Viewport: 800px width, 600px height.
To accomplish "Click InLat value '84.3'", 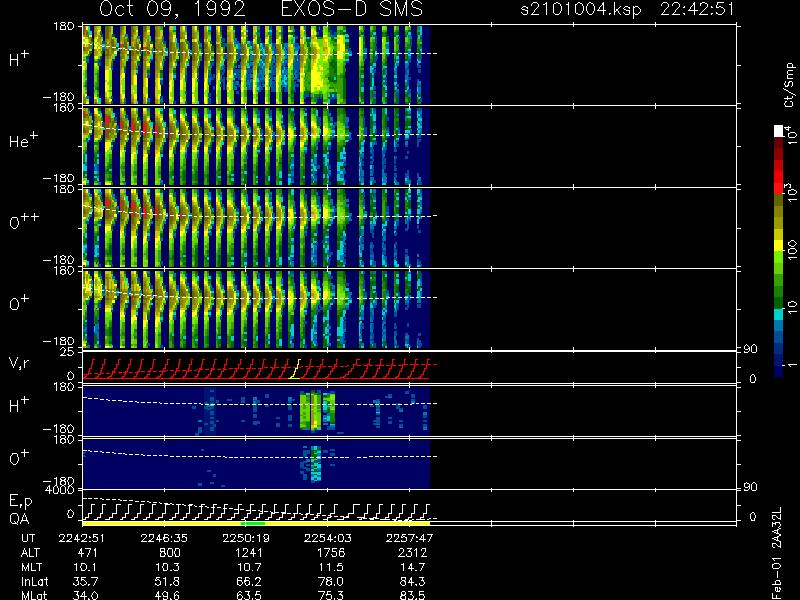I will pos(413,581).
